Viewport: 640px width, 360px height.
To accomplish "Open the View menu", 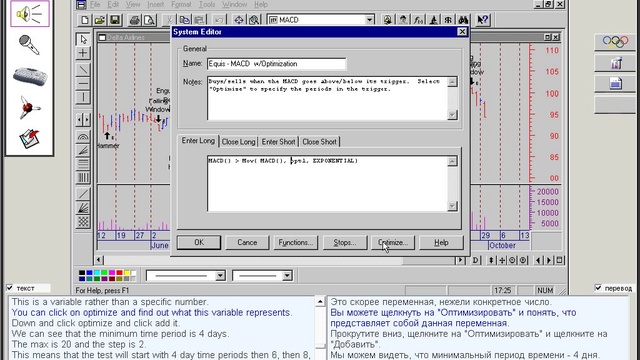I will (133, 4).
